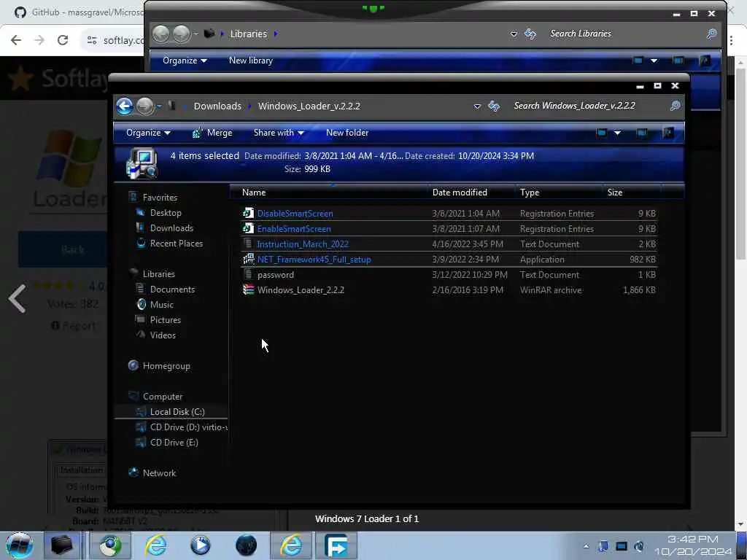The width and height of the screenshot is (747, 560).
Task: Open Windows Media Player from taskbar
Action: pyautogui.click(x=201, y=545)
